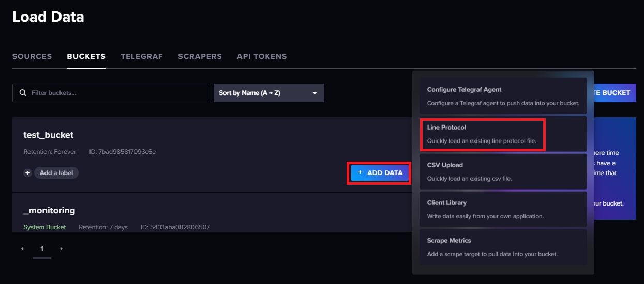Click the search magnifier icon in filter box

pyautogui.click(x=22, y=93)
